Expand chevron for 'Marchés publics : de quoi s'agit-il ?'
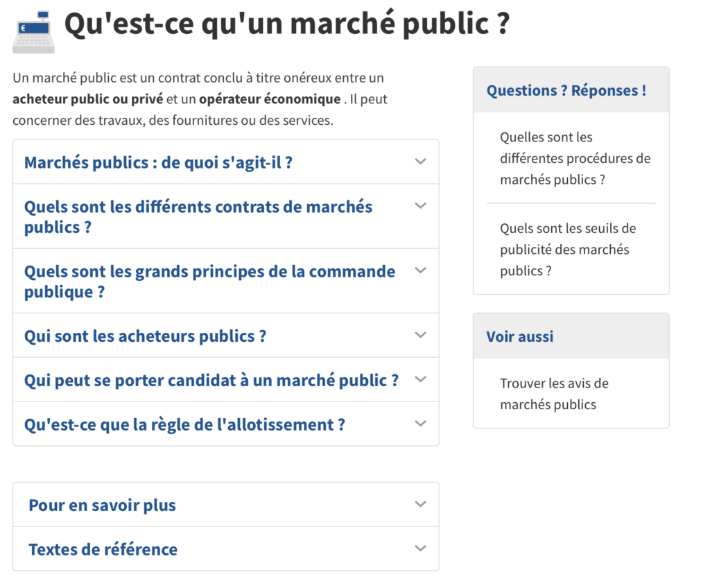710x588 pixels. [420, 162]
